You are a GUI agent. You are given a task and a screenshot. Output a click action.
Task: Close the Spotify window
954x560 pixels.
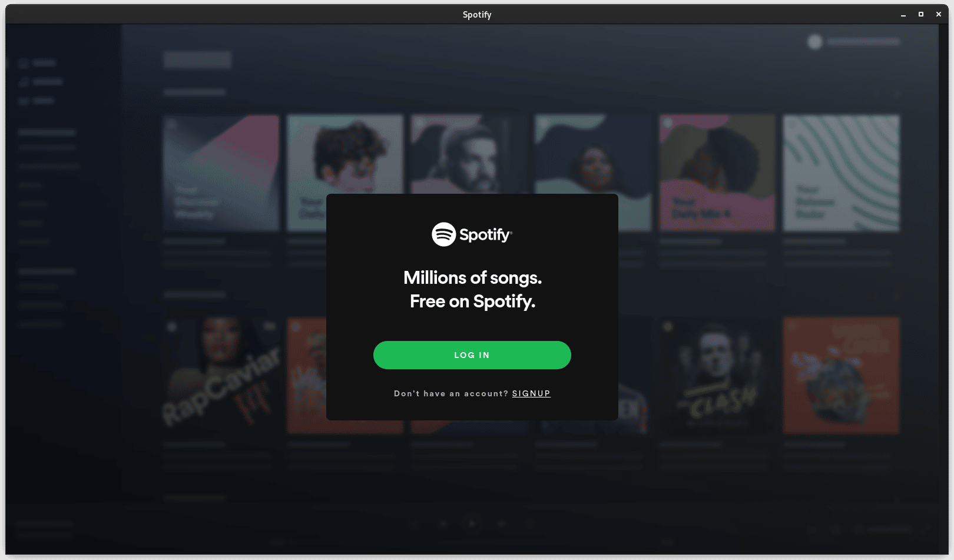tap(938, 15)
